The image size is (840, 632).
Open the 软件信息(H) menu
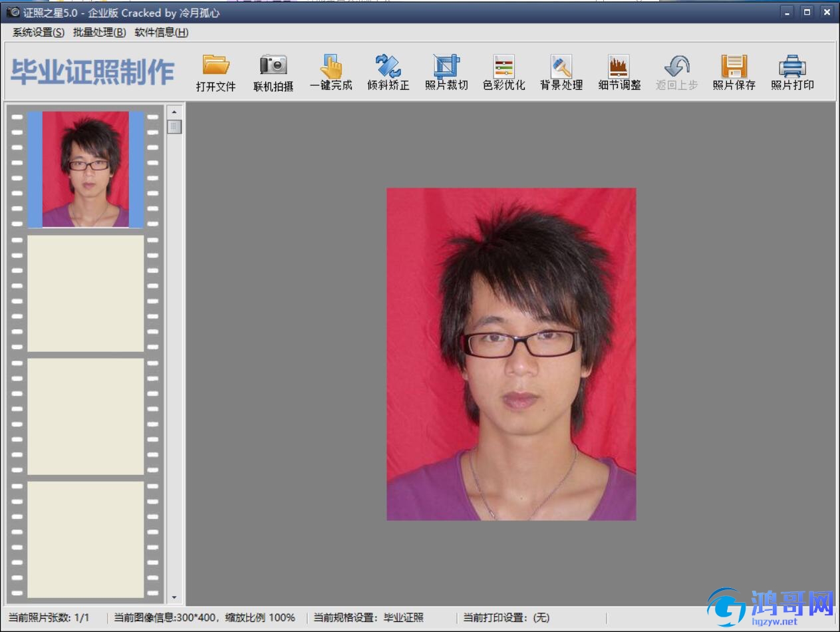162,32
